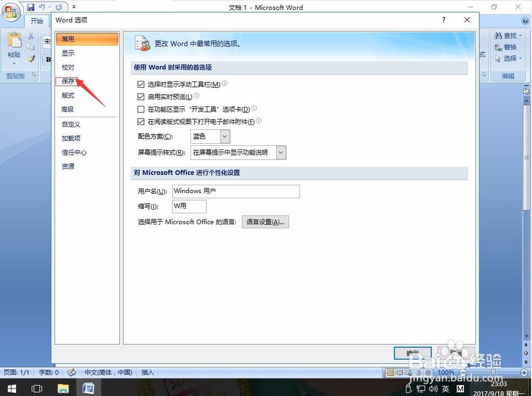The image size is (532, 396).
Task: Open the 粘贴 dropdown arrow
Action: [14, 63]
